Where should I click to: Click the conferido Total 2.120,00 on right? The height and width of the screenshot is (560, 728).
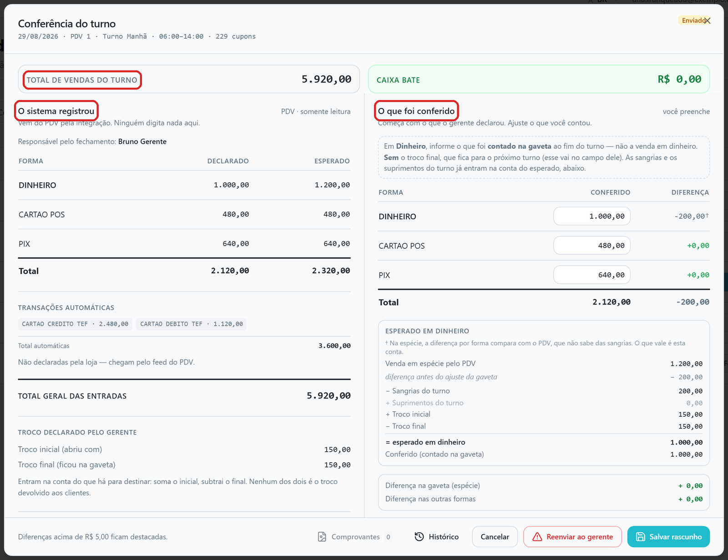pyautogui.click(x=611, y=302)
